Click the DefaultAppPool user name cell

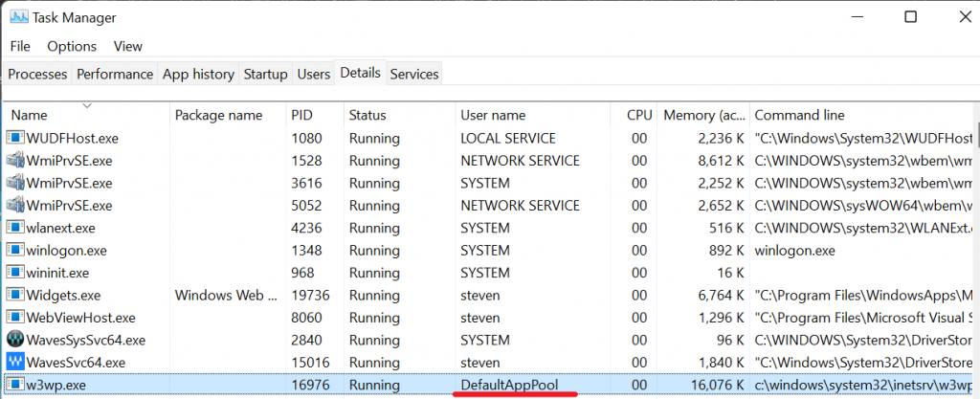(509, 386)
